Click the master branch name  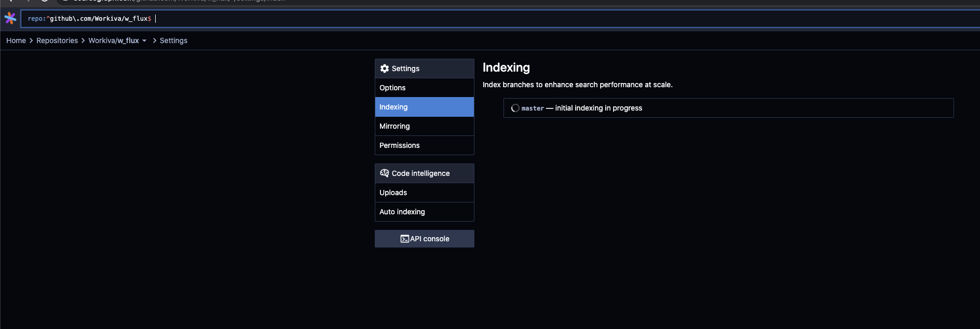533,108
